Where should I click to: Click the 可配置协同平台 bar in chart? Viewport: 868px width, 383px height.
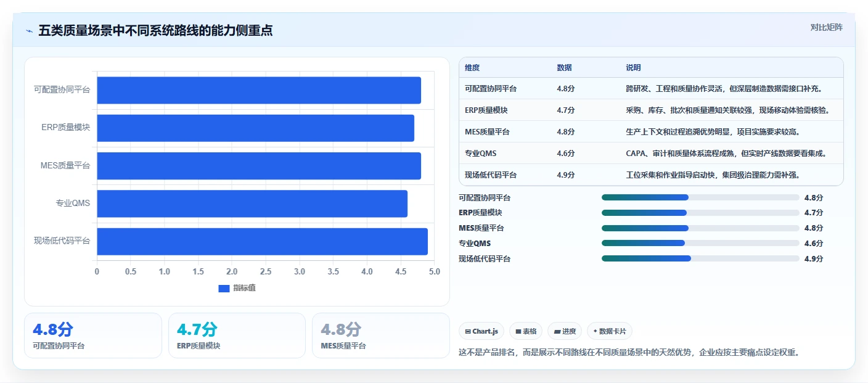click(259, 90)
